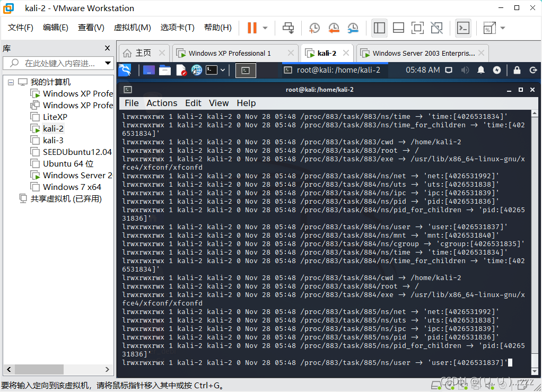Take a snapshot of this virtual machine
542x392 pixels.
[314, 28]
